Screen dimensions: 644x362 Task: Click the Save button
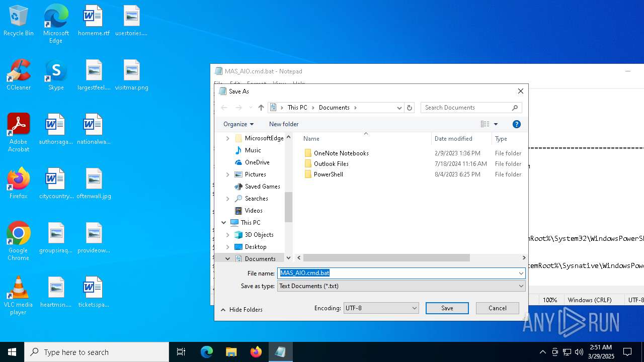point(447,308)
